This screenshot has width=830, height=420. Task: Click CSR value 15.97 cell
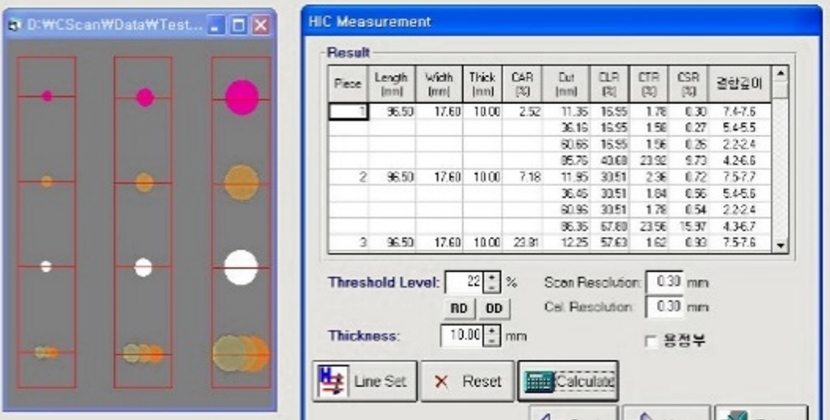click(688, 226)
